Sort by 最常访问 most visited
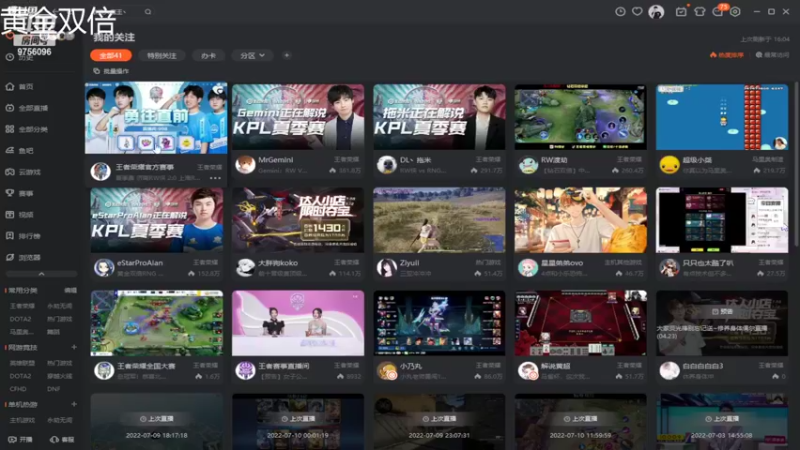This screenshot has width=800, height=450. pyautogui.click(x=772, y=55)
